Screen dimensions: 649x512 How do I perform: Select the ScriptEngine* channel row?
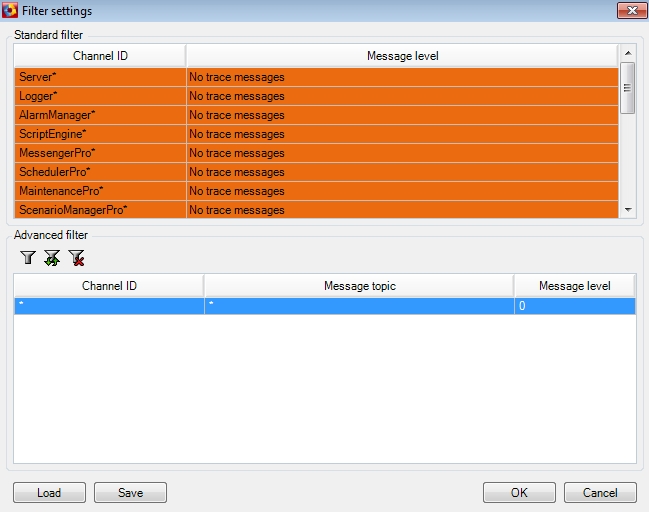[x=316, y=134]
